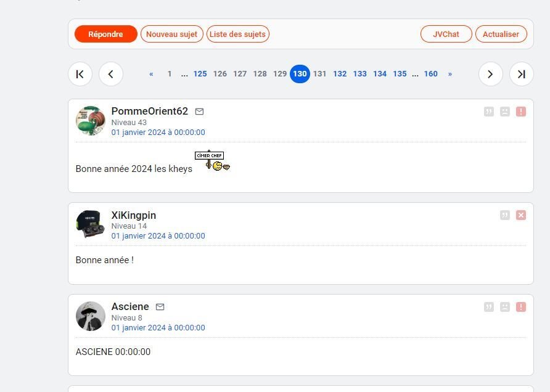Report Asciene's message

coord(521,307)
